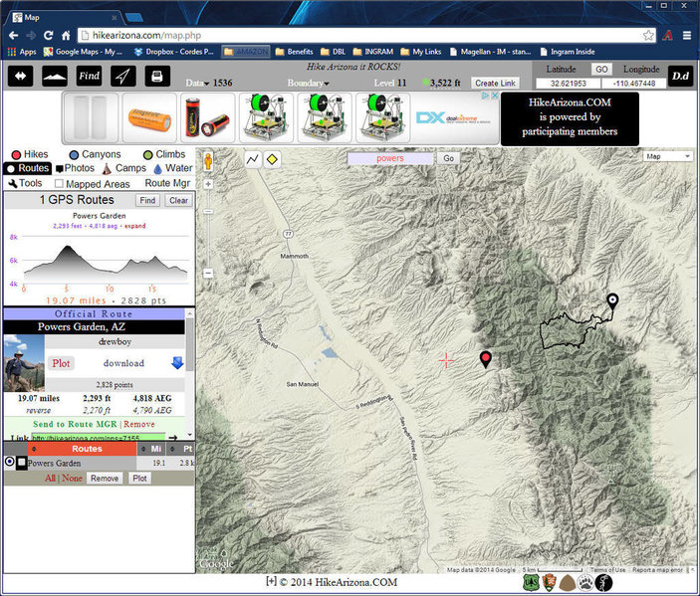The height and width of the screenshot is (596, 700).
Task: Choose the yellow diamond waypoint tool
Action: pos(272,159)
